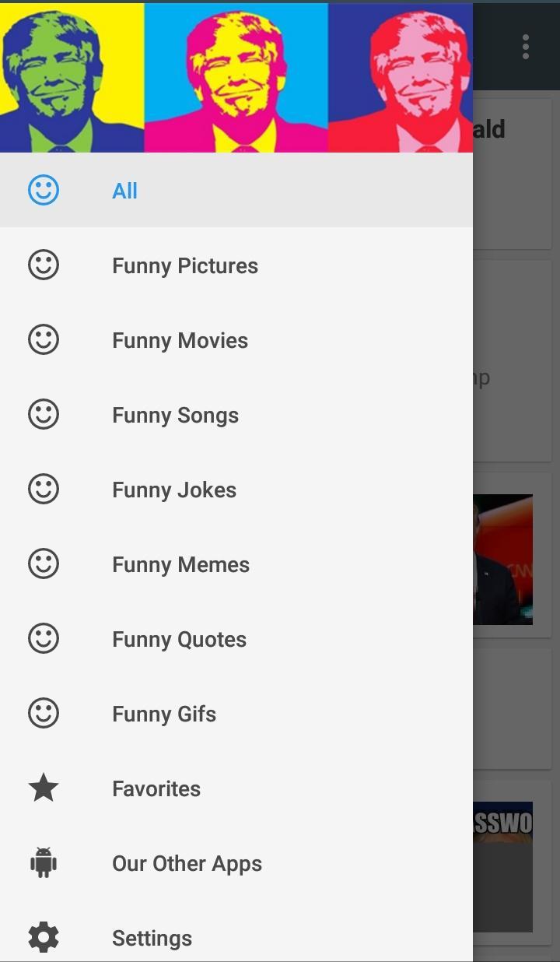Open the Funny Memes category

point(236,564)
